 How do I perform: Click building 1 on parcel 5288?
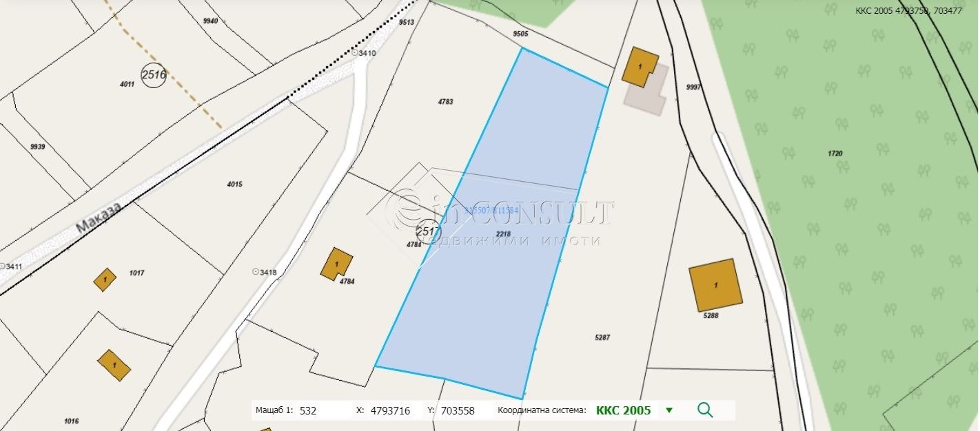[716, 285]
